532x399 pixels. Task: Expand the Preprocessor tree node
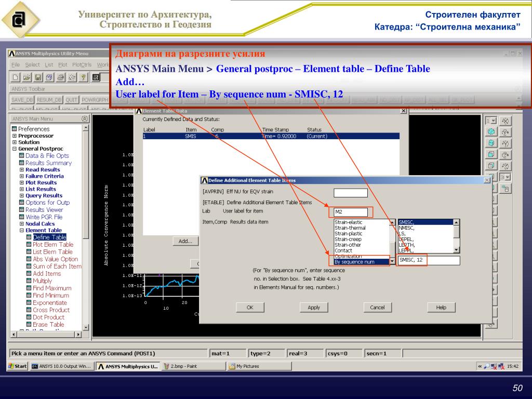point(14,136)
